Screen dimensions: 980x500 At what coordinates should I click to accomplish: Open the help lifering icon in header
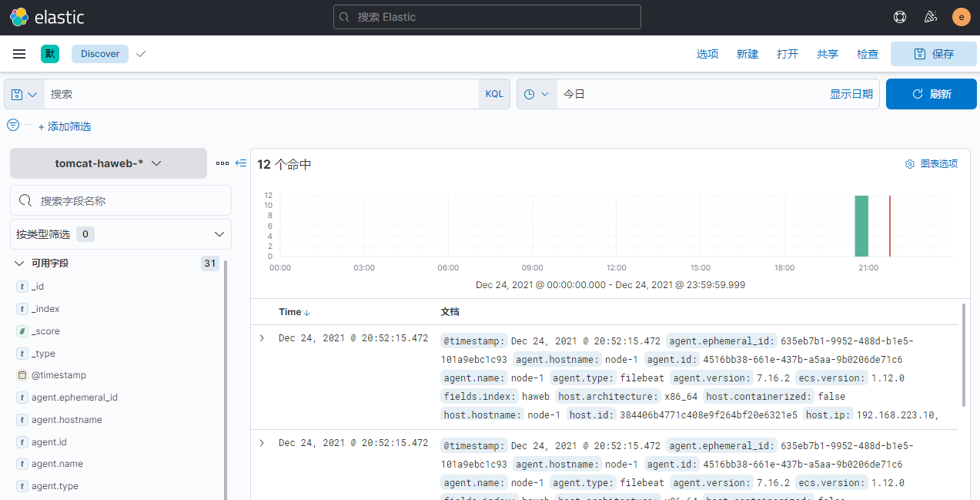pyautogui.click(x=899, y=16)
